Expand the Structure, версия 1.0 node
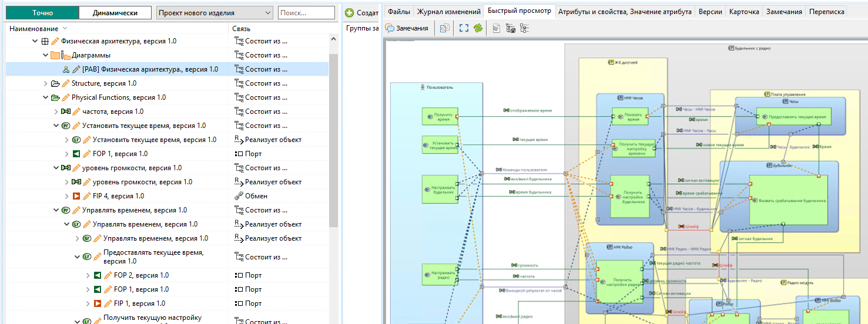 coord(46,83)
